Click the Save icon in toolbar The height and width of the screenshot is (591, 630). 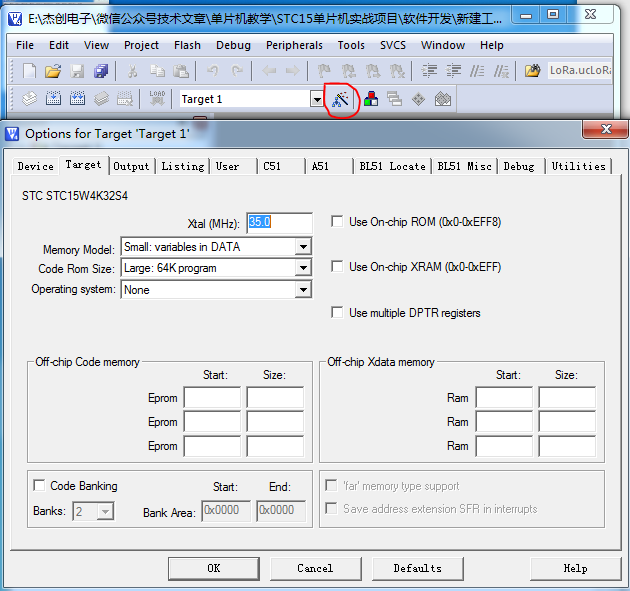(77, 71)
